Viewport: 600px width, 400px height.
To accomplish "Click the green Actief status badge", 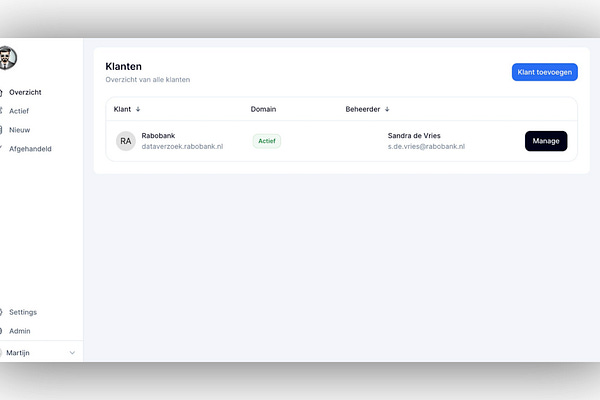I will click(x=267, y=141).
